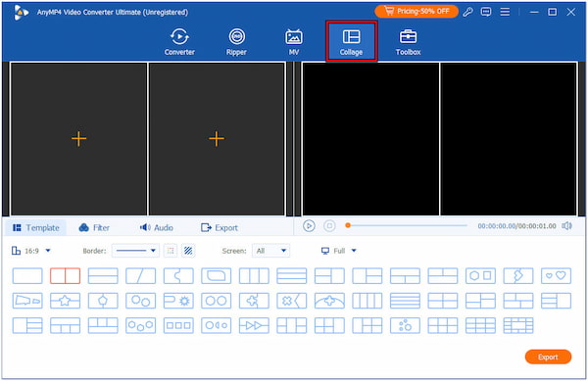Screen dimensions: 588x381
Task: Select the two hearts template
Action: tap(556, 276)
